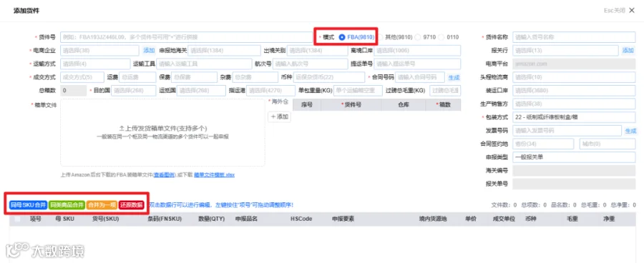Focus the 单包重量(KG) input field
Screen dimensions: 644x263
click(x=358, y=91)
